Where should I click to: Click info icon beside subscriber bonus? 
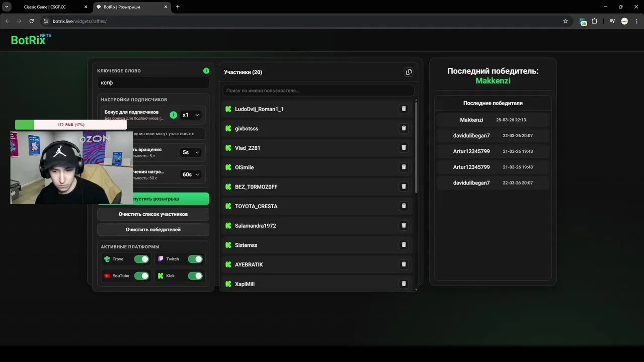click(174, 115)
